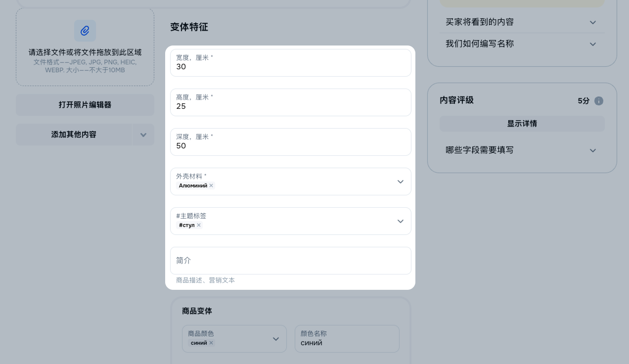This screenshot has height=364, width=629.
Task: Click the info icon beside 5分
Action: (x=598, y=101)
